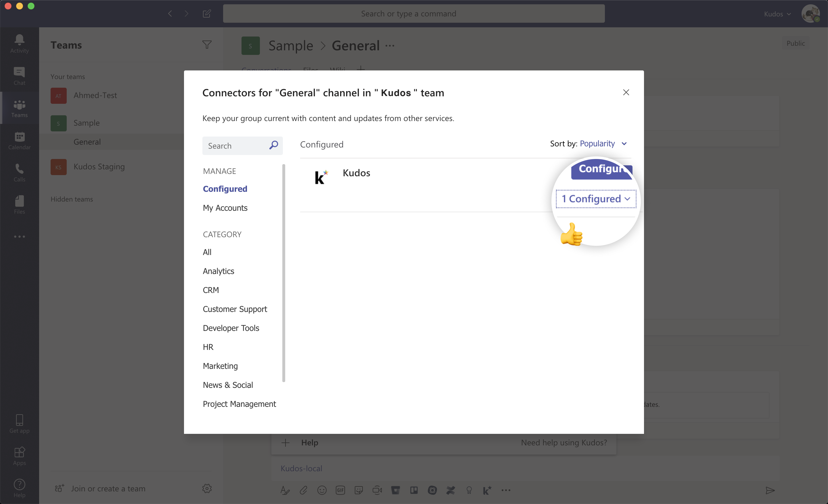Select the Project Management category
Screen dimensions: 828x504
(x=239, y=404)
